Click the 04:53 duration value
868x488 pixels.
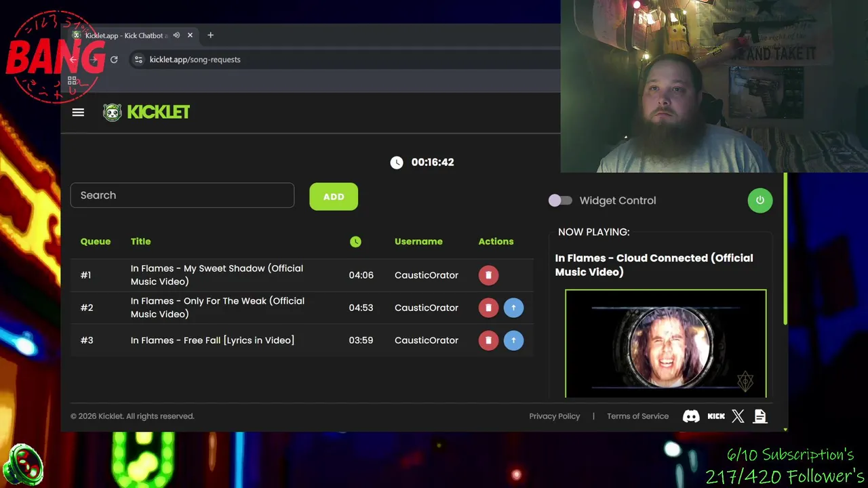(x=361, y=308)
